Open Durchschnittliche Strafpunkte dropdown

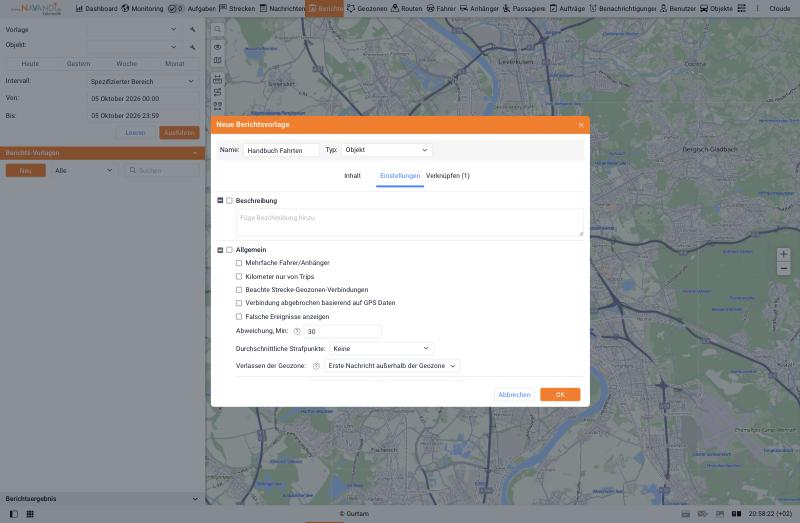(x=381, y=348)
